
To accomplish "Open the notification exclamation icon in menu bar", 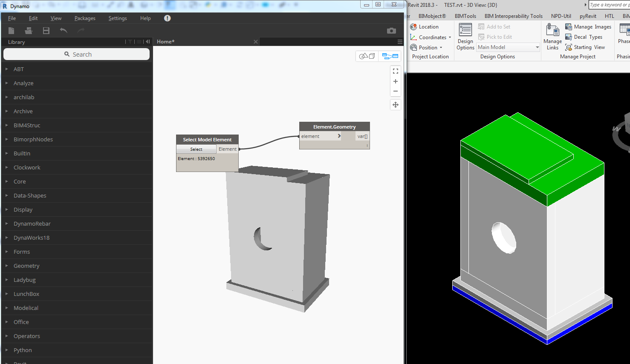I will click(x=167, y=18).
